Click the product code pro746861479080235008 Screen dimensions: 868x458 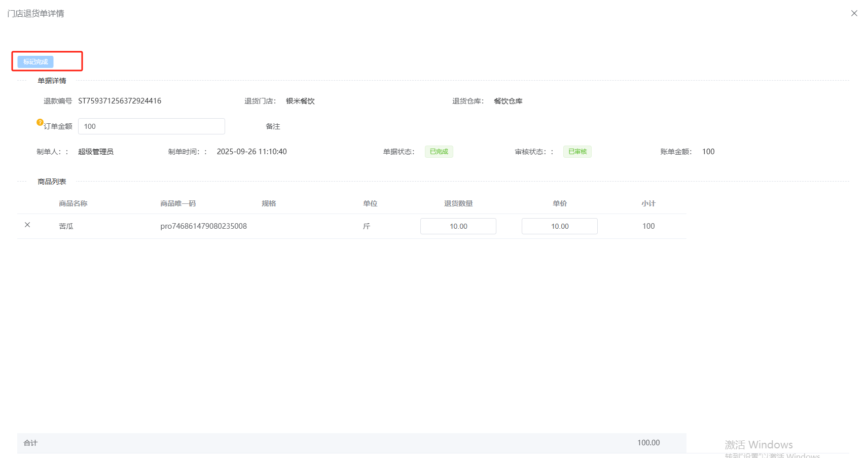(203, 226)
